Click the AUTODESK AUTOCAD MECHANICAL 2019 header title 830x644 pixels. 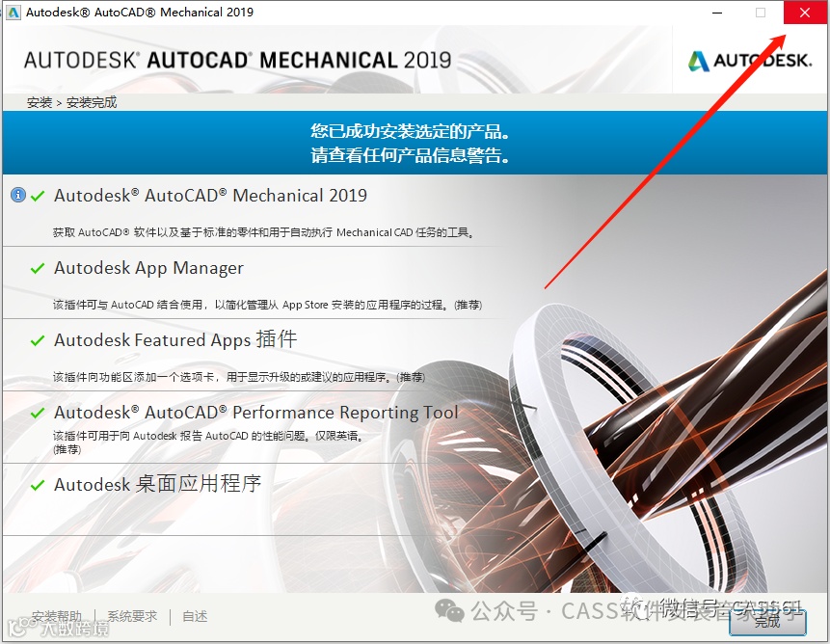[238, 61]
